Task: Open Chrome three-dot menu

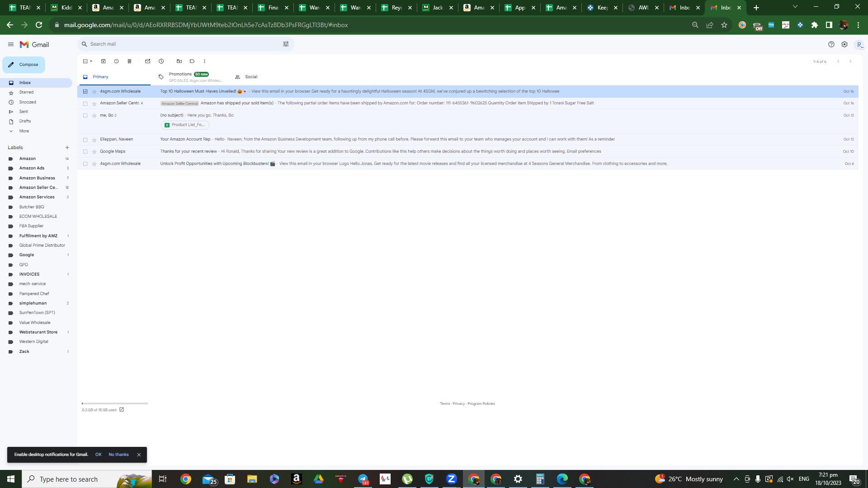Action: (x=858, y=25)
